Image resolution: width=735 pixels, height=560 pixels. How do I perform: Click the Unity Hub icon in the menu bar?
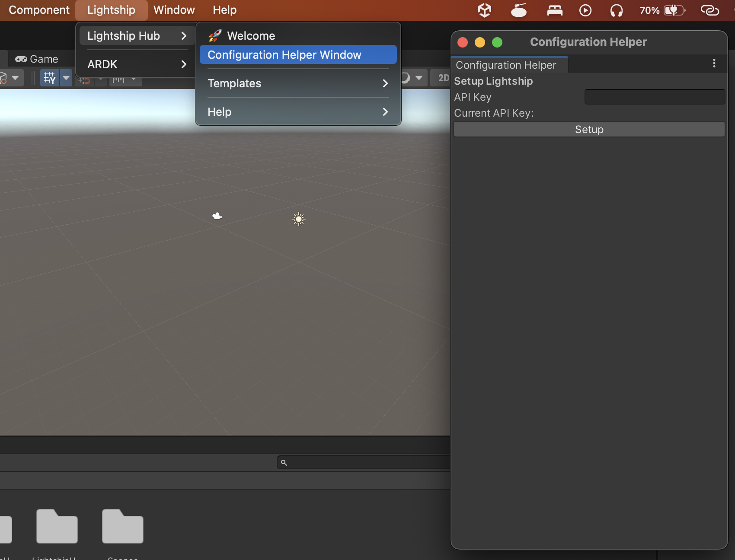(x=484, y=10)
